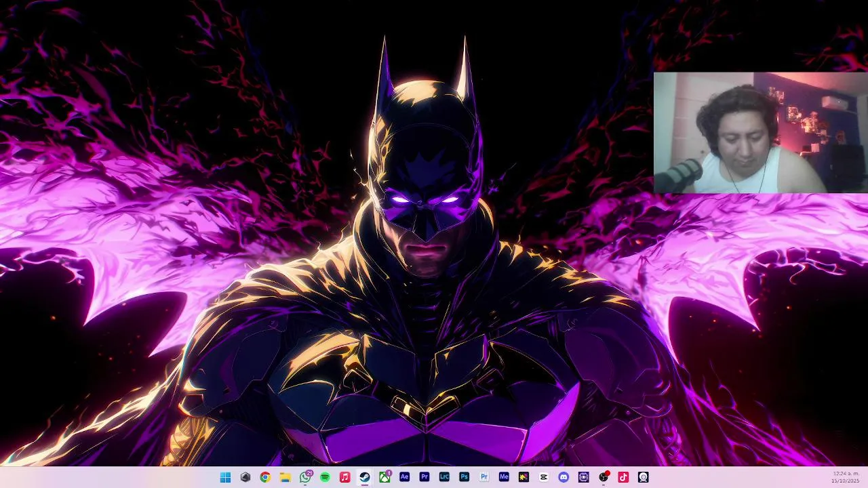This screenshot has height=488, width=868.
Task: Open the yellow star taskbar icon
Action: 524,477
